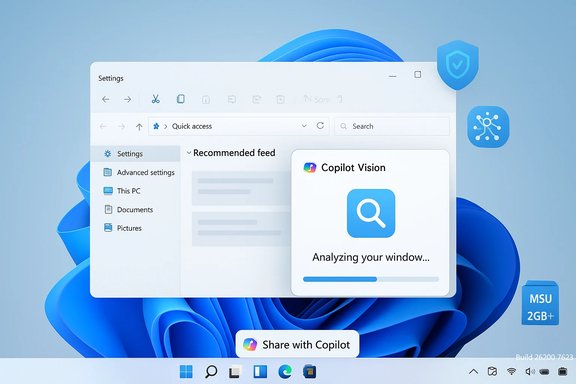The height and width of the screenshot is (384, 576).
Task: Launch Microsoft Edge from the taskbar
Action: click(285, 372)
